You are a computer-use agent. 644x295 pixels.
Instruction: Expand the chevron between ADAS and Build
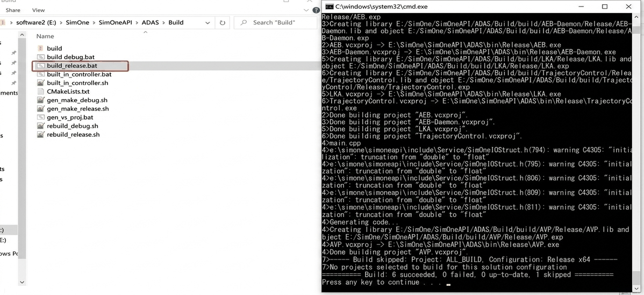tap(163, 23)
